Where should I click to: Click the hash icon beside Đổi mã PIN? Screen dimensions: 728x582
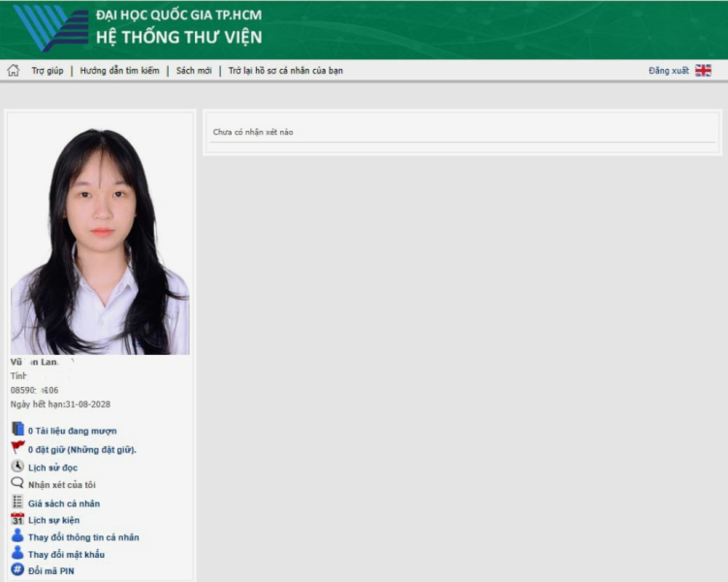point(17,570)
